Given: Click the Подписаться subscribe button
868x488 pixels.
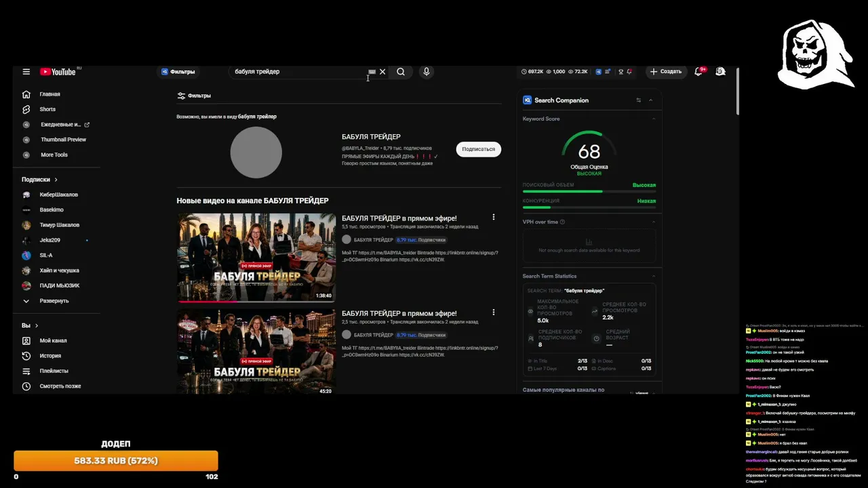Looking at the screenshot, I should click(479, 149).
